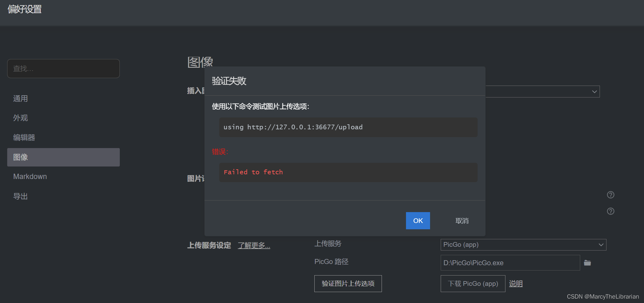Image resolution: width=644 pixels, height=303 pixels.
Task: Open the 说明 link
Action: pos(516,283)
